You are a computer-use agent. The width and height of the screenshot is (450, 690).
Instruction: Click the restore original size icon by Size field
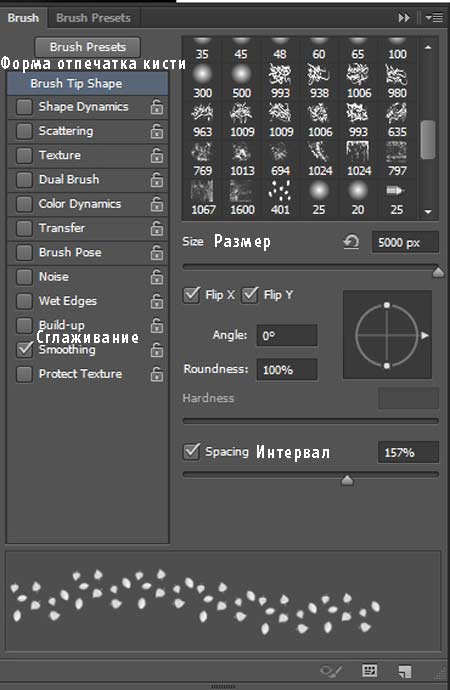[351, 242]
